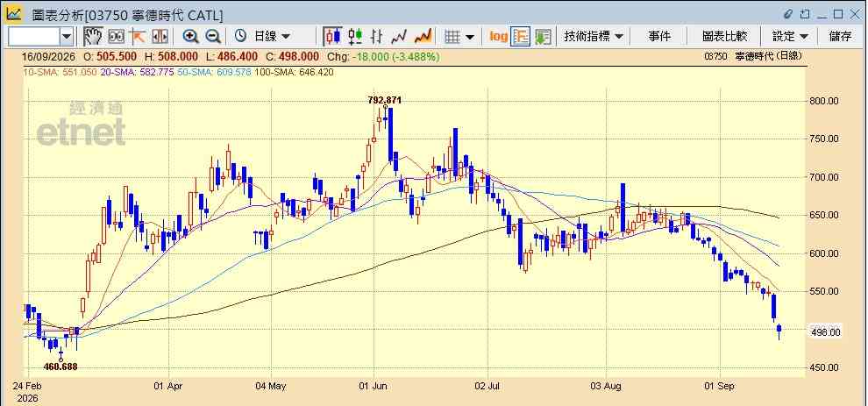Click the clock period icon
The width and height of the screenshot is (868, 406).
pyautogui.click(x=240, y=37)
